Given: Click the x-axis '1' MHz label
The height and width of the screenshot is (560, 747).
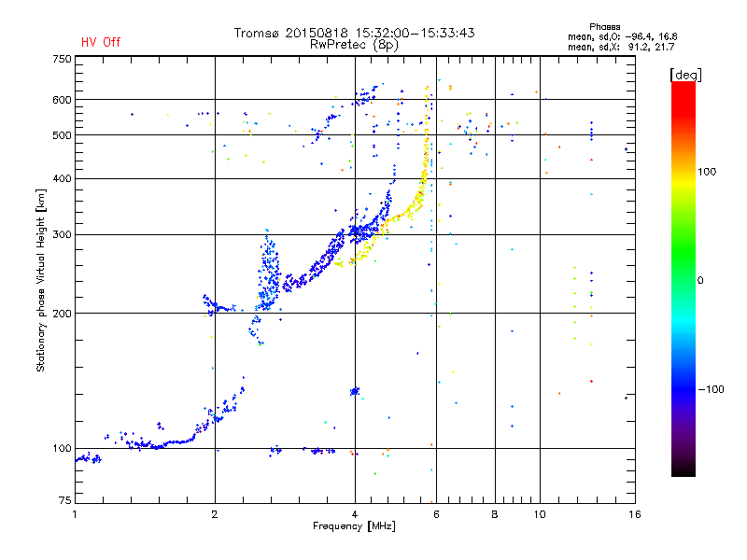Looking at the screenshot, I should (75, 514).
